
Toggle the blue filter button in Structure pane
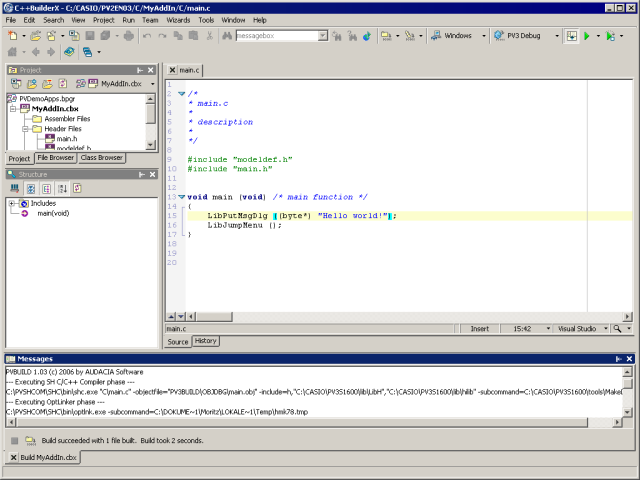click(31, 188)
